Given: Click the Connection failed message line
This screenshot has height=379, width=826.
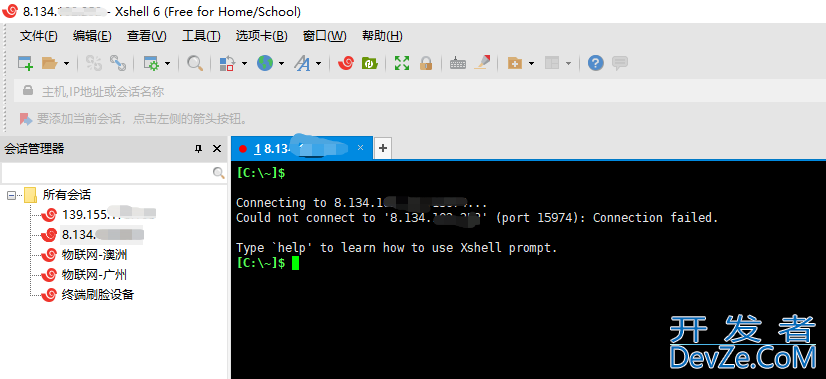Looking at the screenshot, I should (x=477, y=218).
